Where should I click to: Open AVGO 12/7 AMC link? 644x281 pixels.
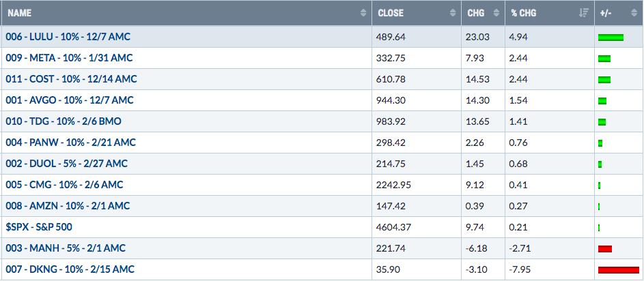(70, 100)
